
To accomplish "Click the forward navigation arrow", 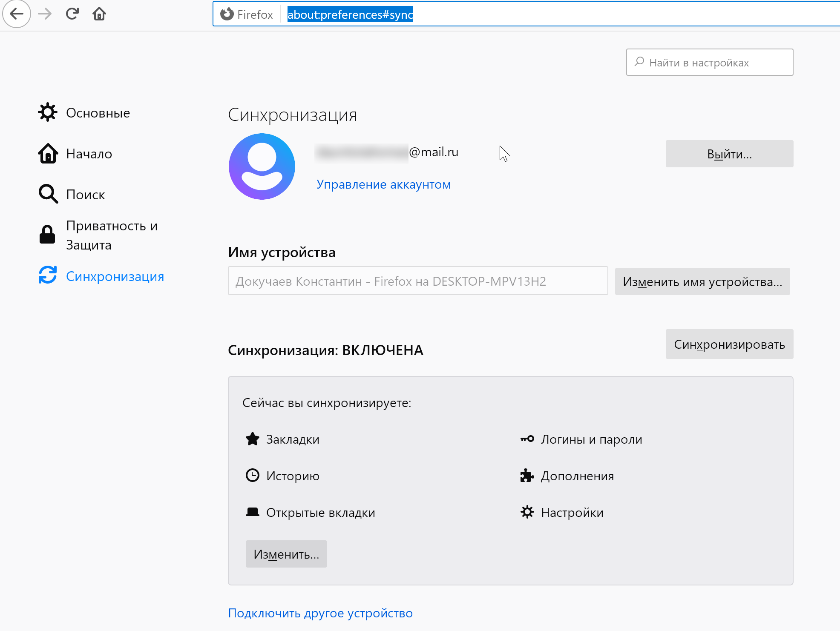I will click(x=45, y=14).
